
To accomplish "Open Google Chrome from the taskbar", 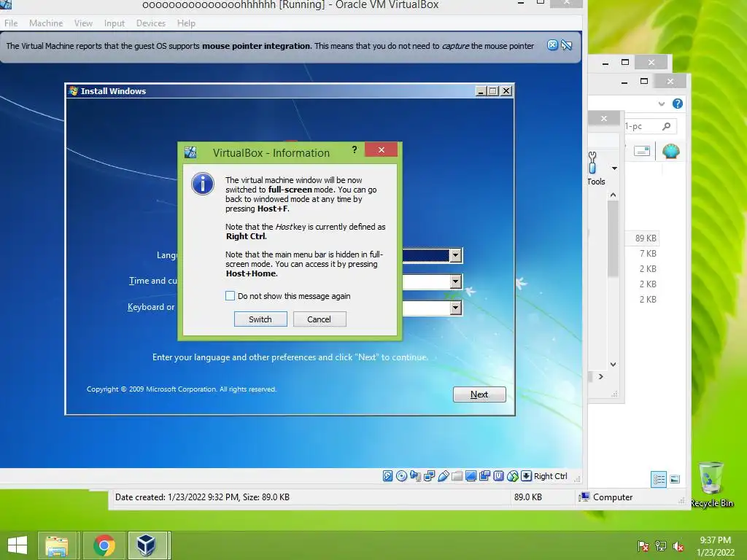I will coord(104,545).
